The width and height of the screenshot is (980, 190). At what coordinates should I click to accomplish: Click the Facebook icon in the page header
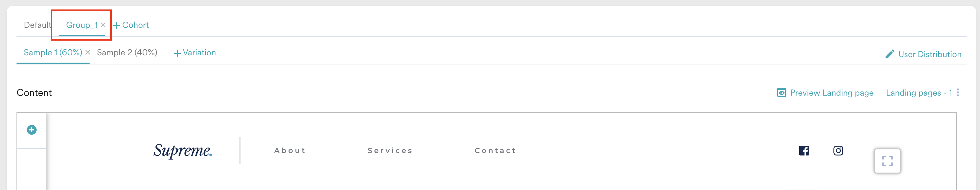tap(804, 150)
